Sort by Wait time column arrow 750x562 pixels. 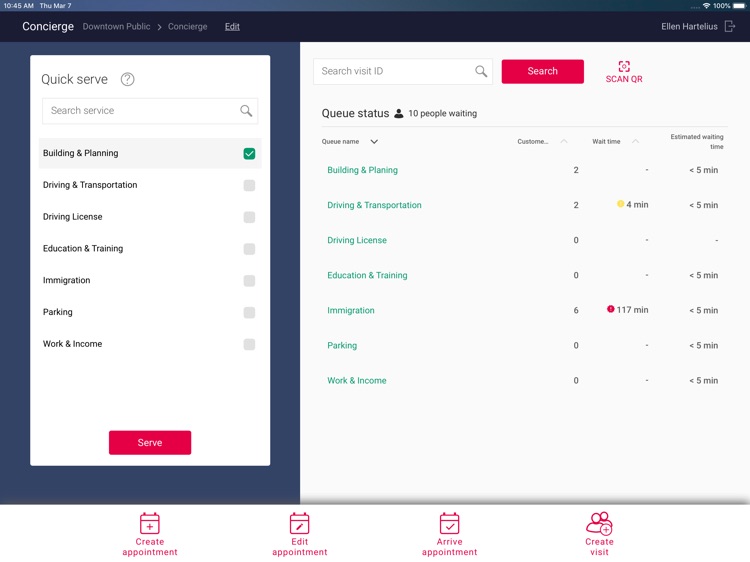[x=635, y=141]
